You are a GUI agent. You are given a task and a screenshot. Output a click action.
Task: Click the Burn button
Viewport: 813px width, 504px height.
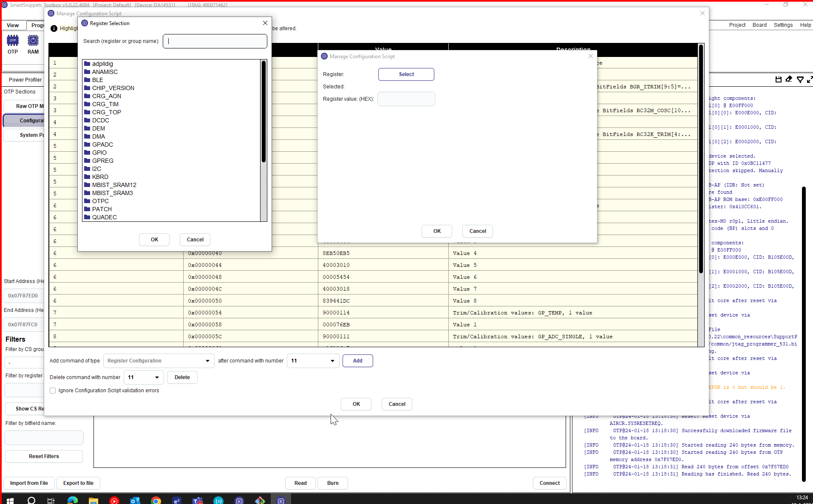(x=333, y=483)
